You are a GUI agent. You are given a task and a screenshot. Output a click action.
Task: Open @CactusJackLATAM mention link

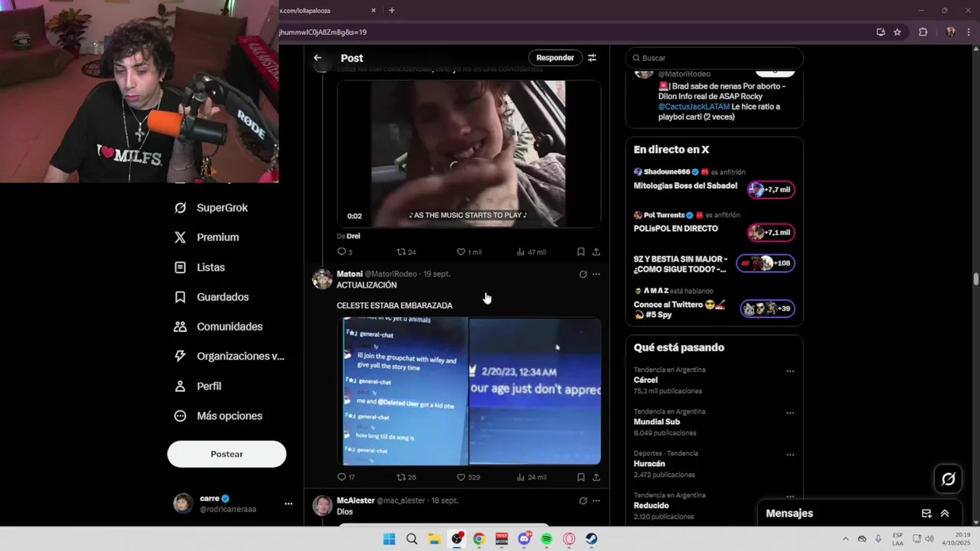coord(694,107)
